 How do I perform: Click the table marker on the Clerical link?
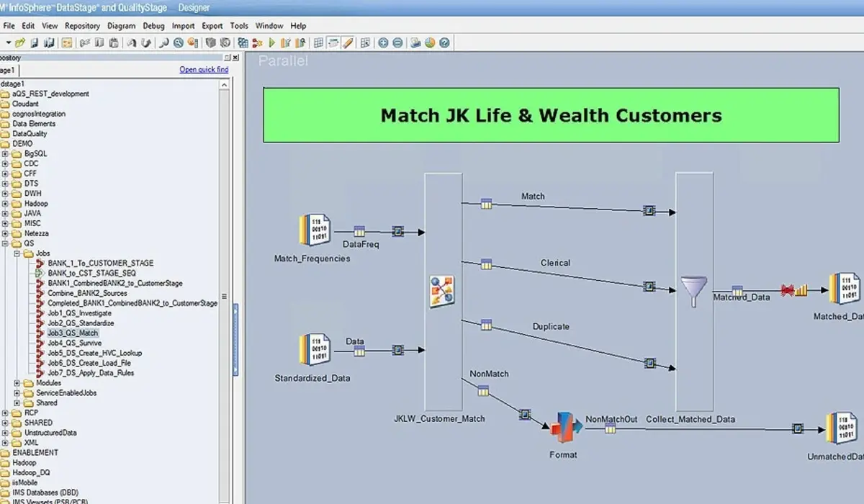point(486,264)
